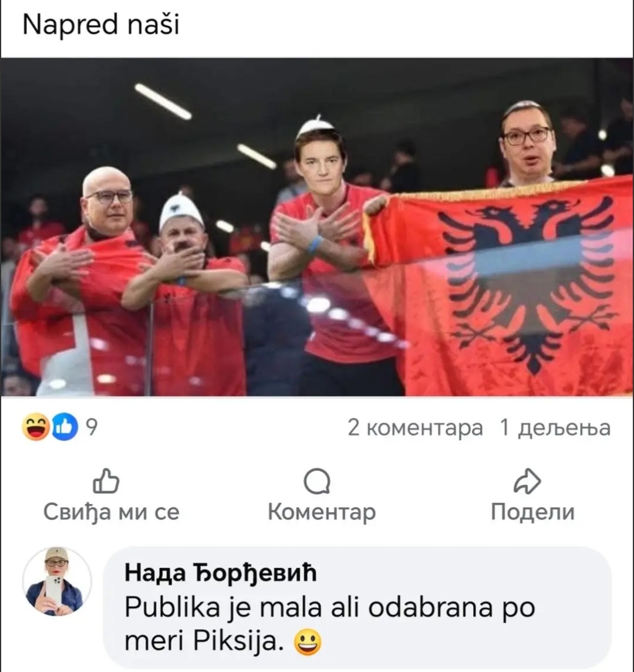Click the reaction count 9
Screen dimensions: 634x672
click(x=92, y=427)
